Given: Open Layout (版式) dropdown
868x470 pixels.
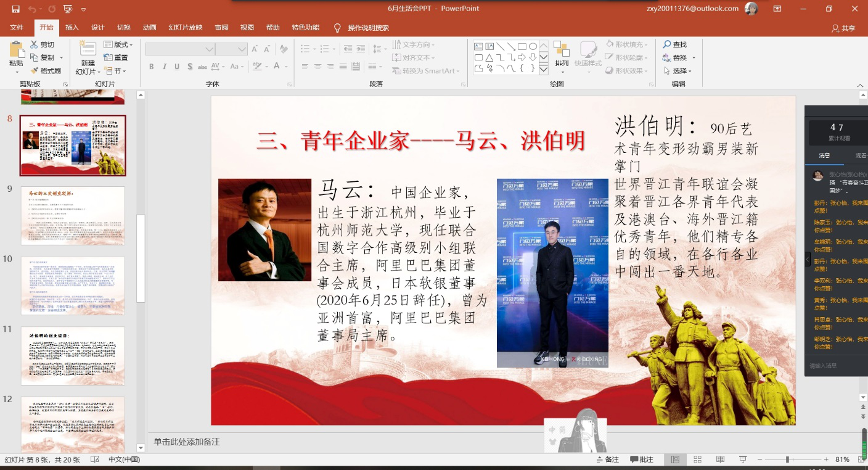Looking at the screenshot, I should (118, 44).
